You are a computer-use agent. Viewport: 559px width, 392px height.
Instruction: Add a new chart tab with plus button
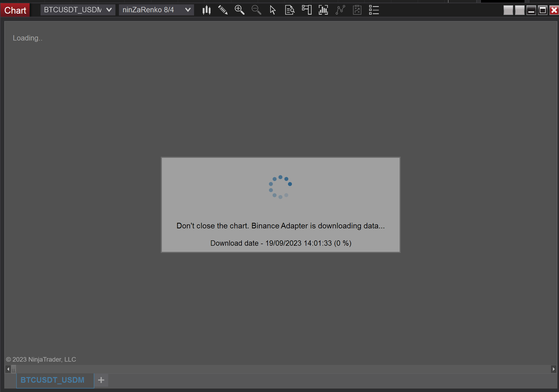[x=101, y=380]
